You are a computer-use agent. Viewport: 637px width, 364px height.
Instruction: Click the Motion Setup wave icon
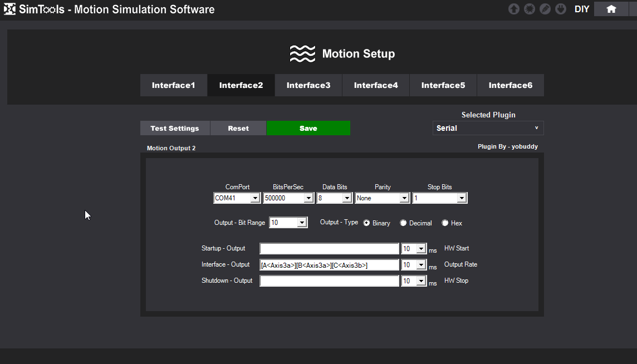click(x=302, y=54)
